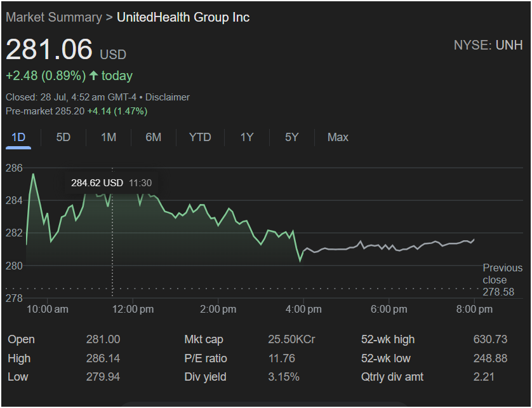Click the Pre-market 285.20 price text
This screenshot has height=408, width=532.
coord(45,111)
